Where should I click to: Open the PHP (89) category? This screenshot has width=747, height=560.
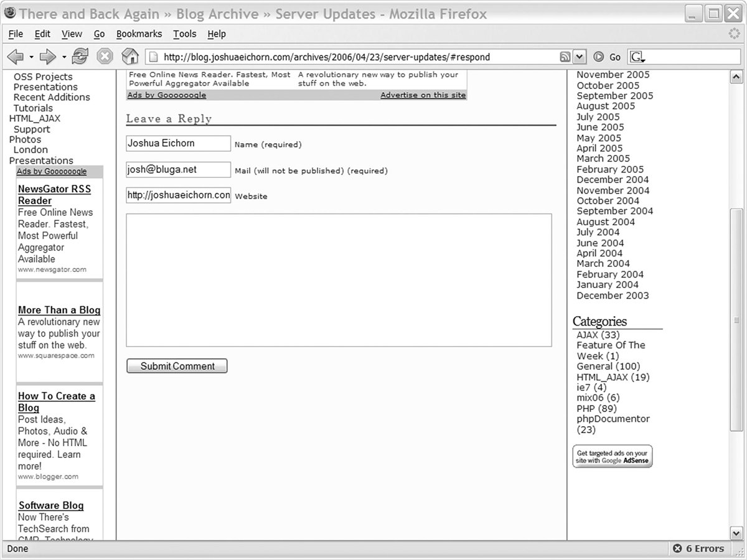pos(596,408)
